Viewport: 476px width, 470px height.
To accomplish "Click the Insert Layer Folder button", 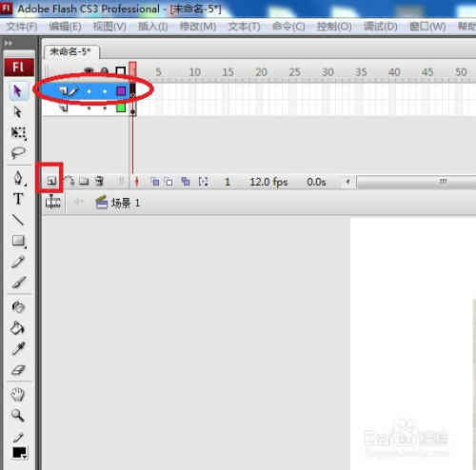I will click(x=84, y=181).
